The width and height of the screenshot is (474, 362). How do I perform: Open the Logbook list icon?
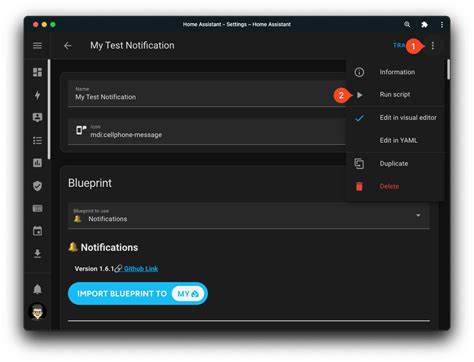tap(37, 140)
